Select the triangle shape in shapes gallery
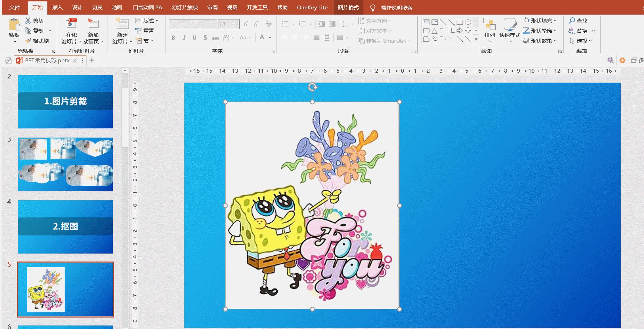The width and height of the screenshot is (644, 329). [434, 31]
